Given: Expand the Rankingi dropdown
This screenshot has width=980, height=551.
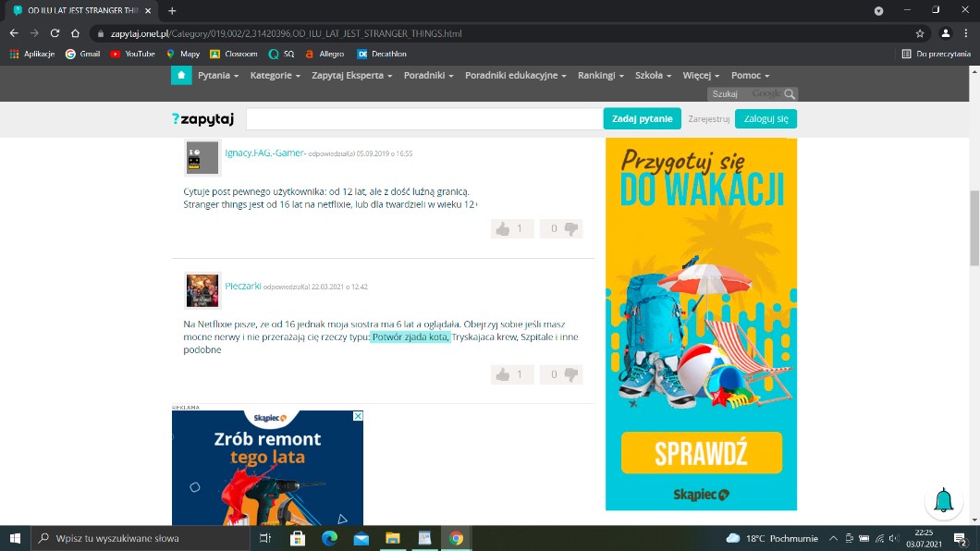Looking at the screenshot, I should pos(600,76).
